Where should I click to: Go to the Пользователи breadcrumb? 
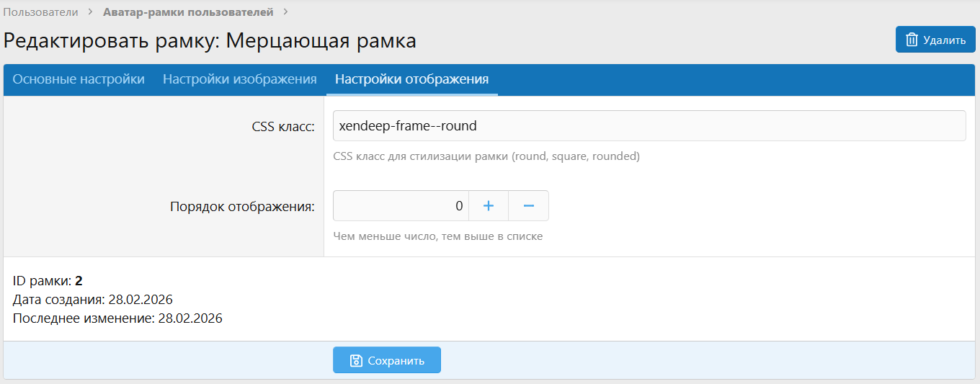coord(40,12)
